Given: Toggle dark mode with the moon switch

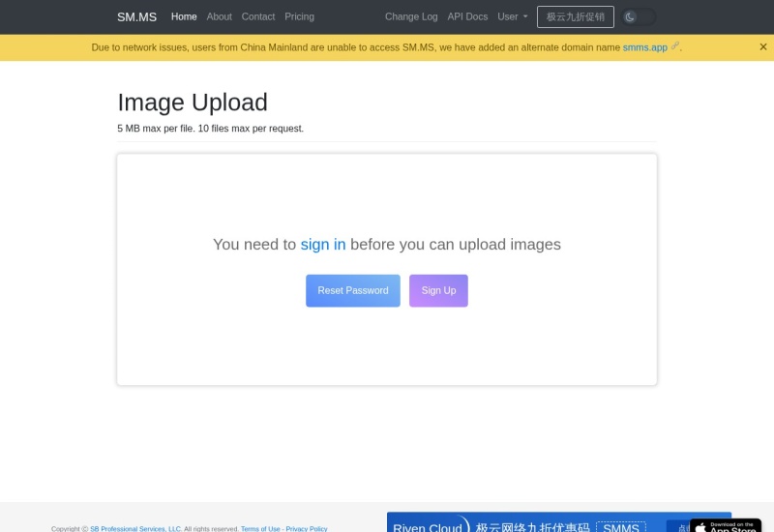Looking at the screenshot, I should click(638, 16).
